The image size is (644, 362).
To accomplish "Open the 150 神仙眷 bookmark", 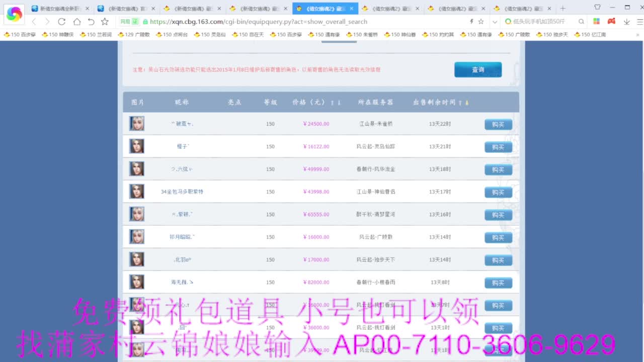I will [x=400, y=35].
